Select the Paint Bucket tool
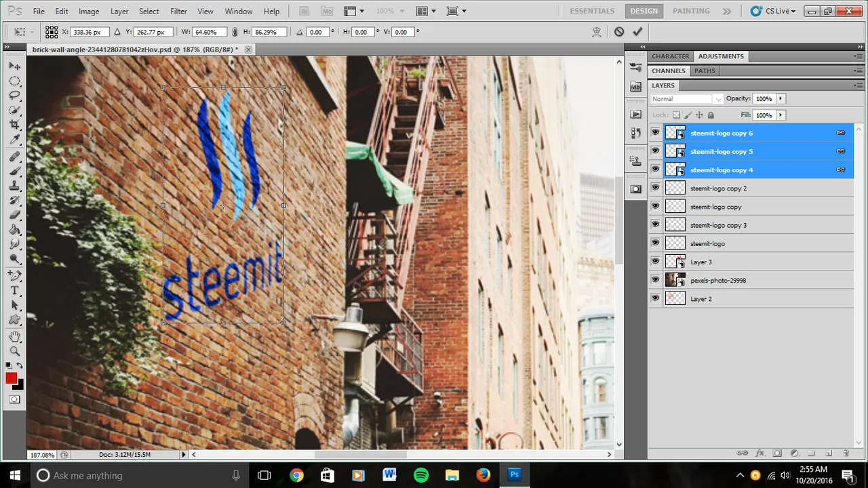Image resolution: width=868 pixels, height=488 pixels. coord(14,230)
